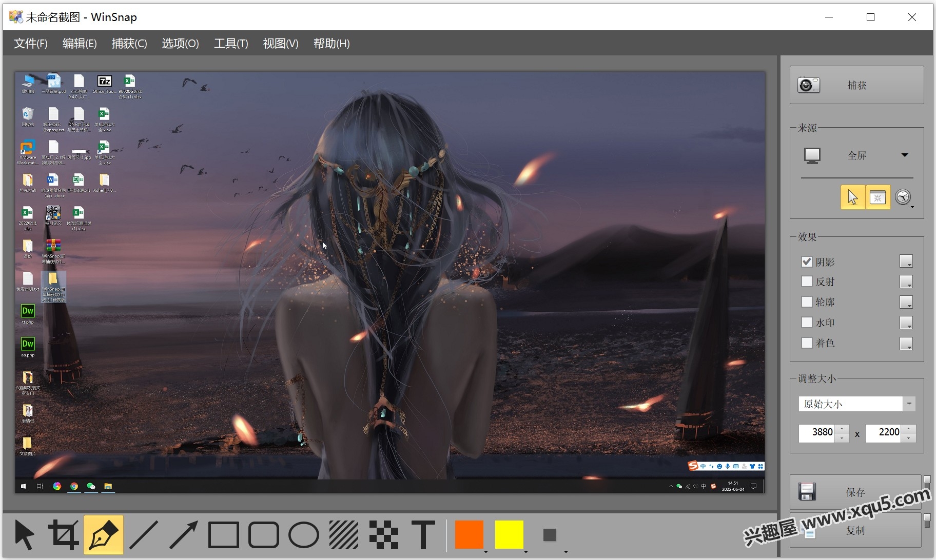The height and width of the screenshot is (560, 936).
Task: Open the orange outline color swatch
Action: click(469, 534)
